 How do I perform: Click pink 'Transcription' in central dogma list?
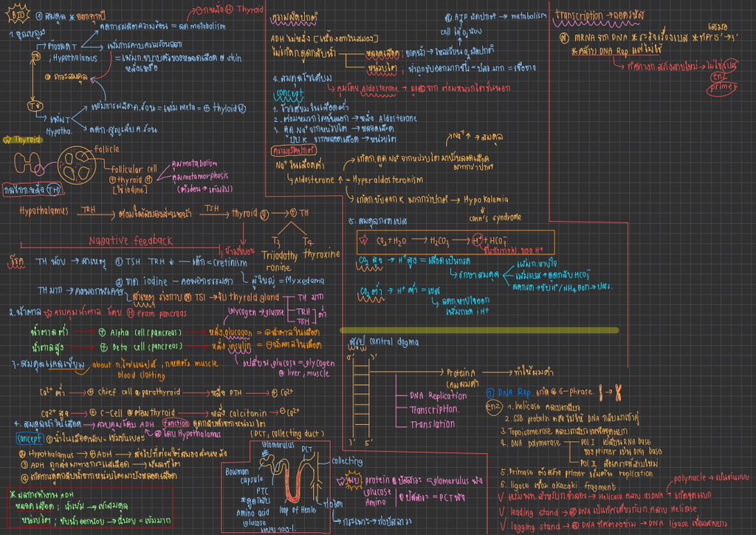434,409
